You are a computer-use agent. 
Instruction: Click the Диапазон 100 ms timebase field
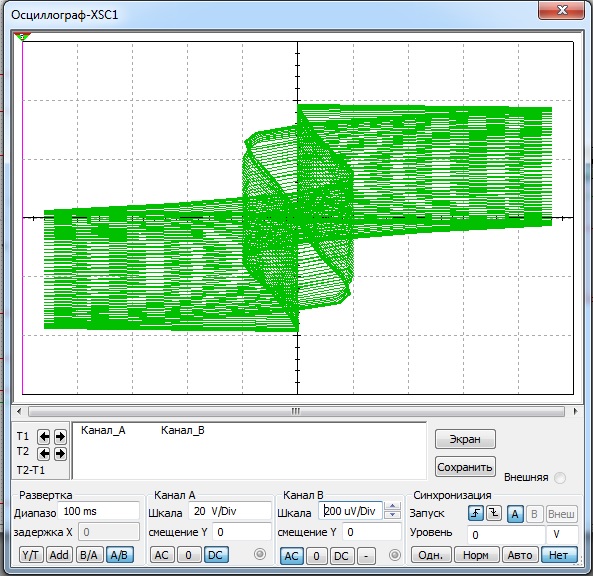pyautogui.click(x=99, y=511)
